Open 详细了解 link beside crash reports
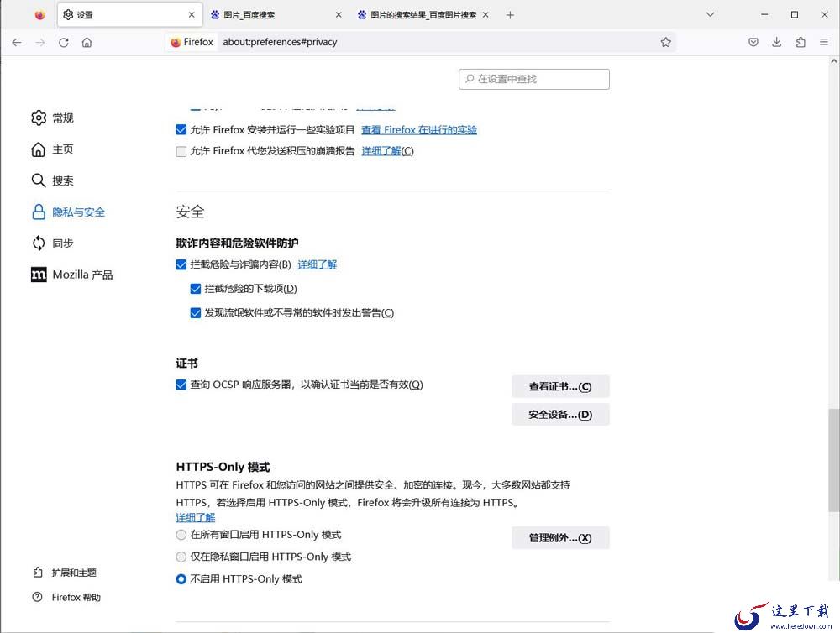Viewport: 840px width, 633px height. (x=381, y=151)
